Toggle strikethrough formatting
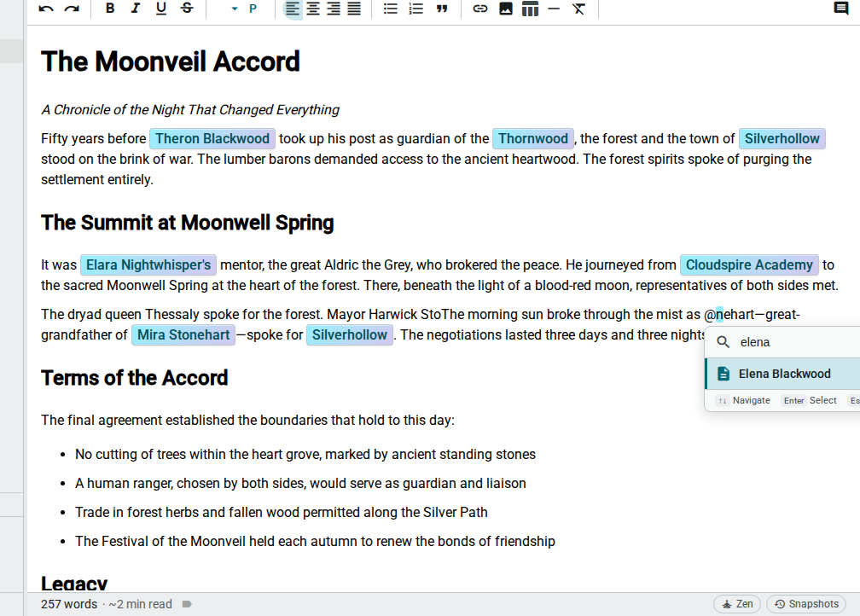The width and height of the screenshot is (860, 616). point(187,9)
